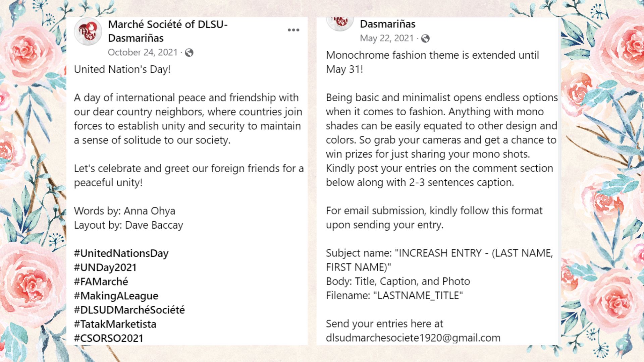Select the #FAMarché hashtag
Screen dimensions: 644x362
[101, 282]
